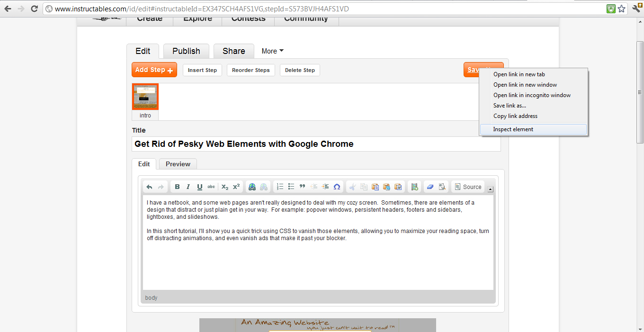Expand the More dropdown menu
The width and height of the screenshot is (644, 332).
[x=273, y=51]
